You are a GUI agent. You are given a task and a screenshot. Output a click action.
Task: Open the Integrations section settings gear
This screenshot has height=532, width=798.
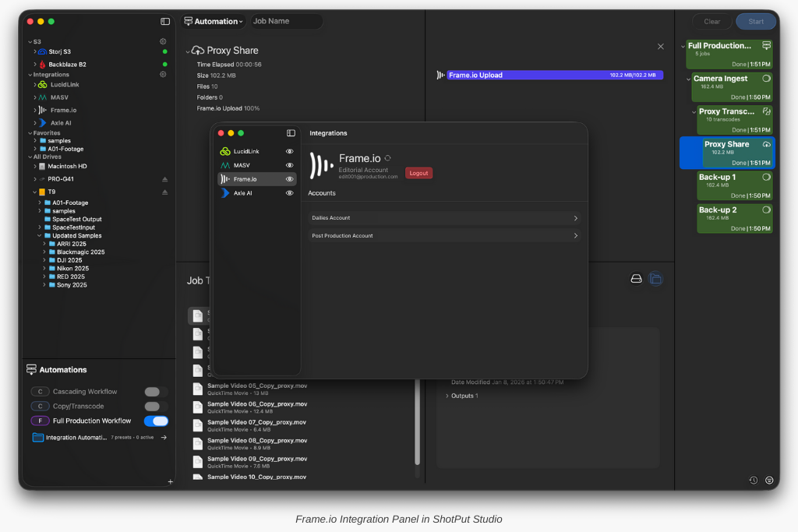pos(163,75)
